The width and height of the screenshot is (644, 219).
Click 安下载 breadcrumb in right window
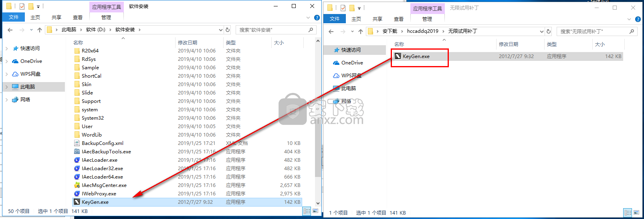tap(390, 31)
